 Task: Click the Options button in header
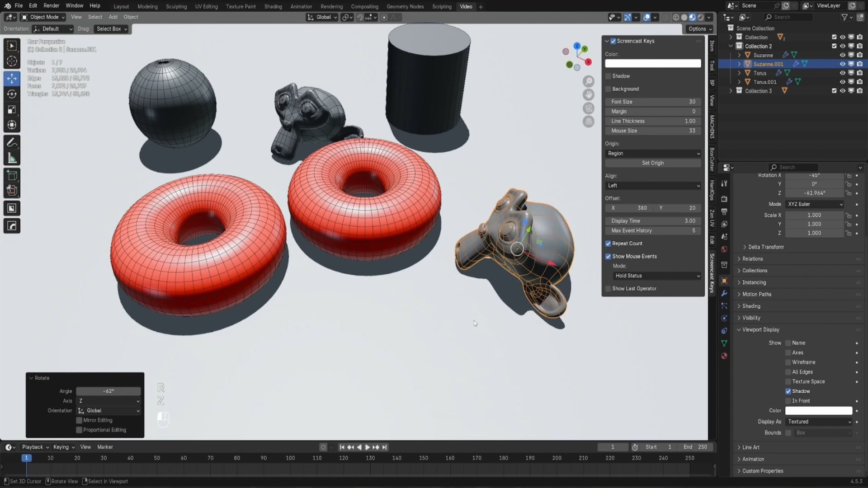click(700, 28)
